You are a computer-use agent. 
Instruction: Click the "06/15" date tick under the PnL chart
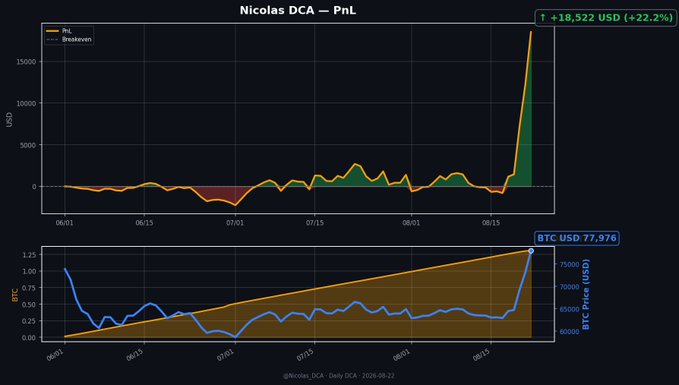coord(144,223)
